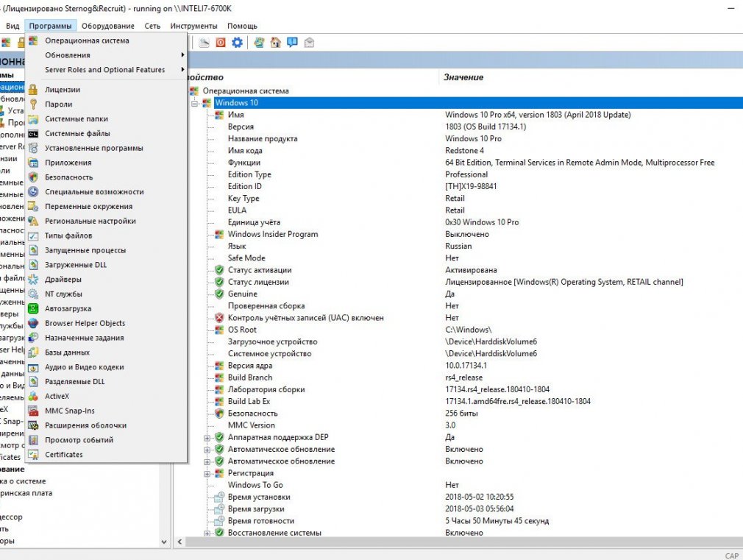The image size is (743, 560).
Task: Click the envelope icon in the toolbar
Action: tap(309, 43)
